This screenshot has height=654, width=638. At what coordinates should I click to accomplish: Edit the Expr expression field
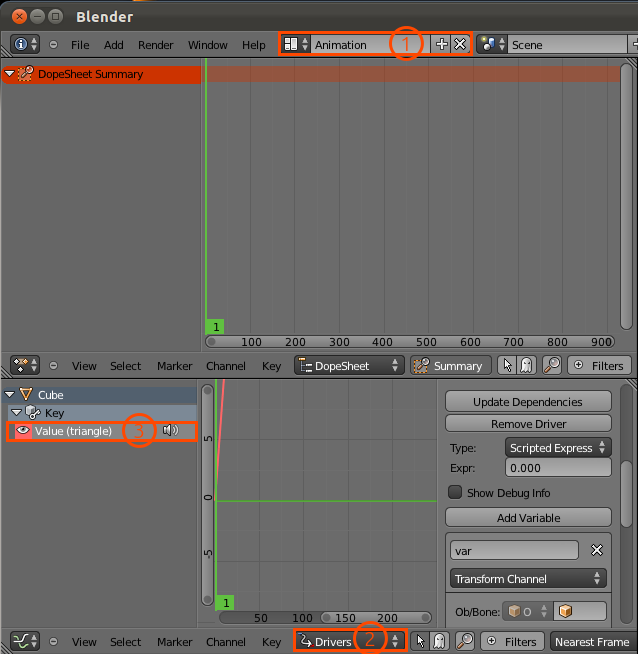click(x=558, y=468)
